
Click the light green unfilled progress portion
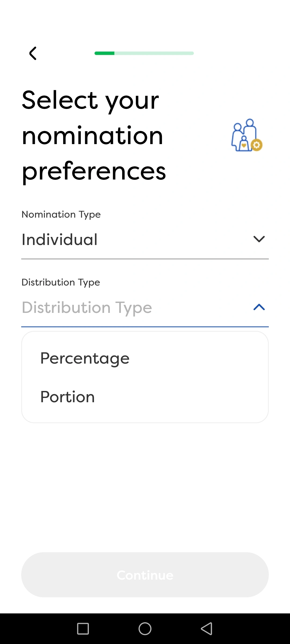154,53
